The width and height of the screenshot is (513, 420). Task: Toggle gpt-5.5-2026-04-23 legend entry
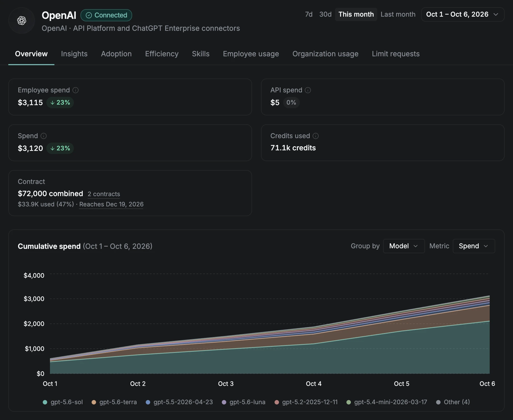[179, 402]
